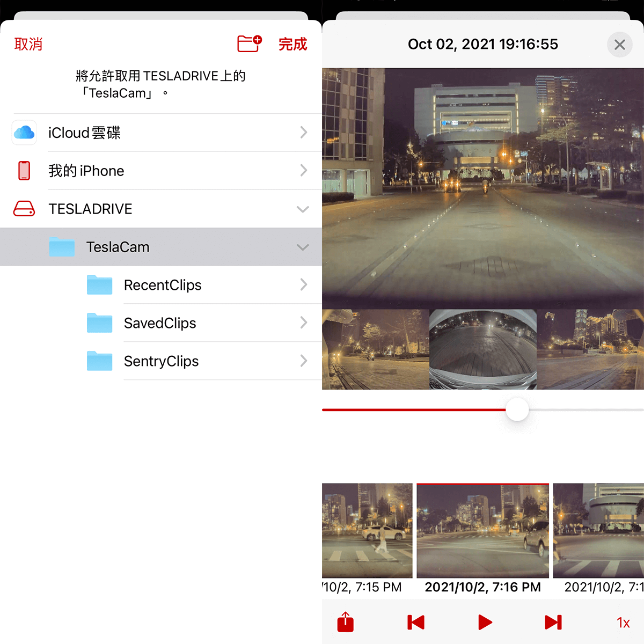
Task: Click the red iPhone device icon
Action: (x=24, y=171)
